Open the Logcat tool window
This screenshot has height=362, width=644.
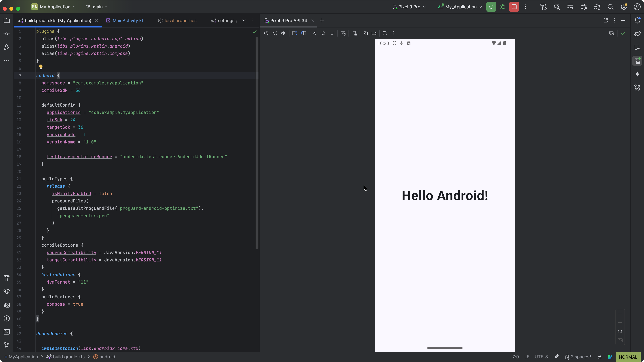[x=7, y=305]
